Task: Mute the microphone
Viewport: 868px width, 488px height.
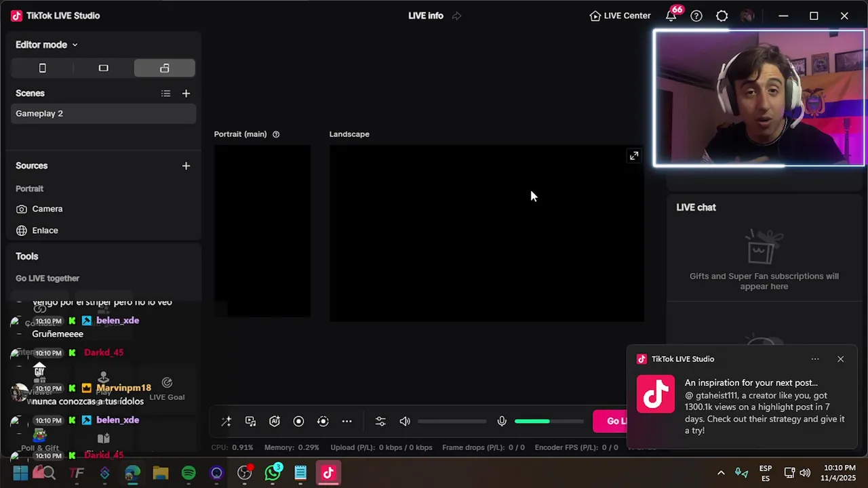Action: pos(502,422)
